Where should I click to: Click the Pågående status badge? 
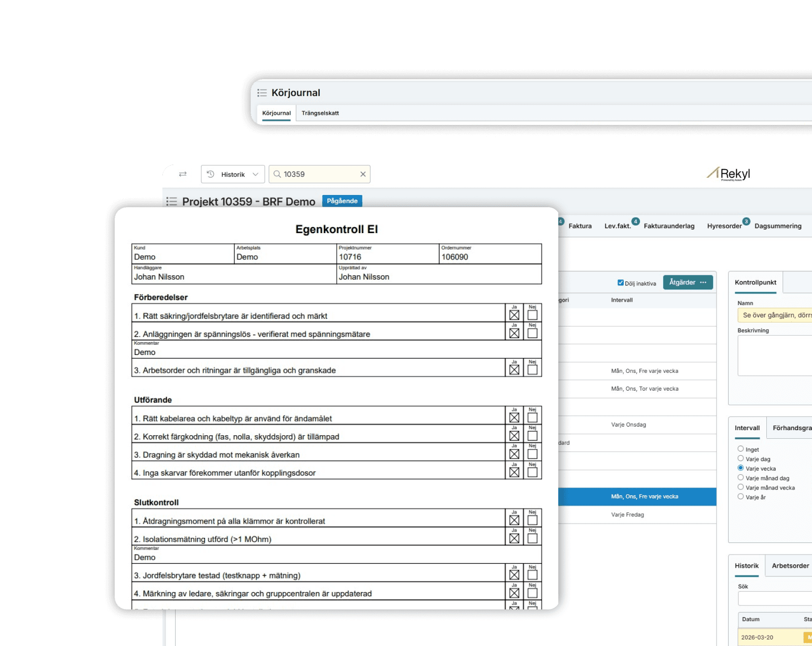coord(342,201)
